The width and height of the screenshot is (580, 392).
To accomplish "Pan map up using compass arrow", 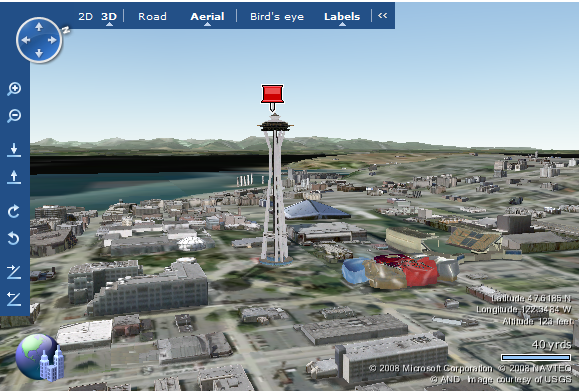I will 39,27.
